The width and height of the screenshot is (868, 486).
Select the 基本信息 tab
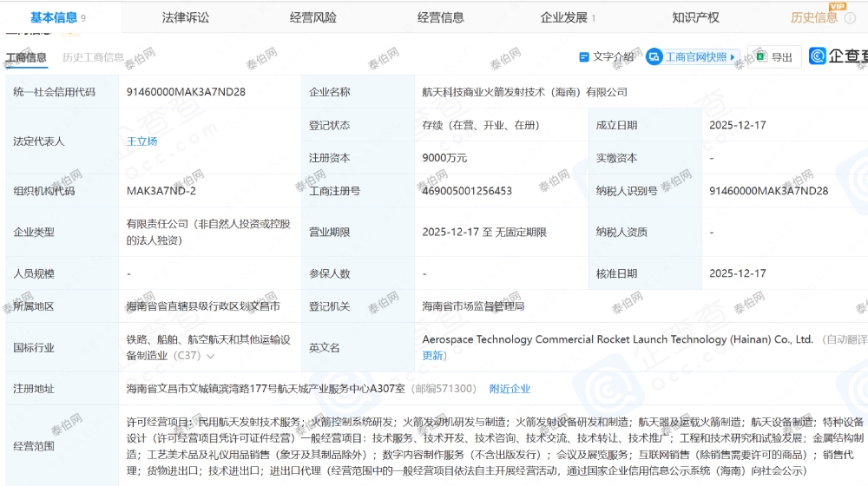tap(54, 17)
